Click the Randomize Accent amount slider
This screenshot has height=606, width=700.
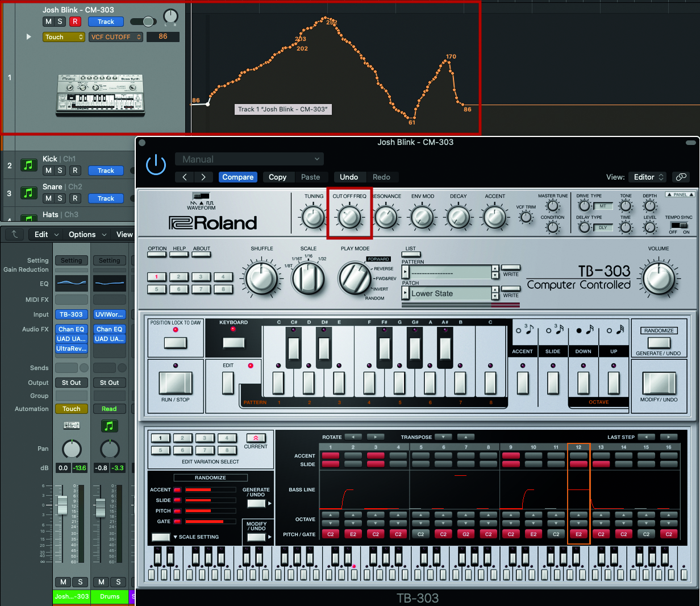coord(210,489)
